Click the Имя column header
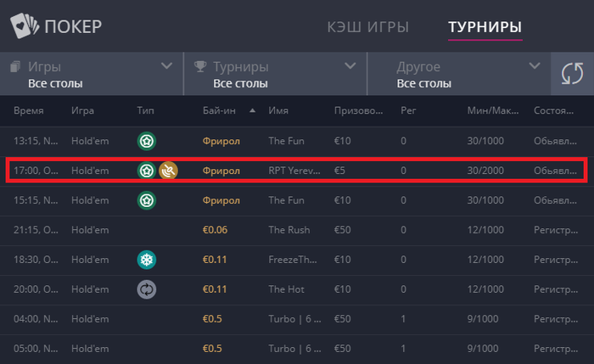 pyautogui.click(x=277, y=111)
